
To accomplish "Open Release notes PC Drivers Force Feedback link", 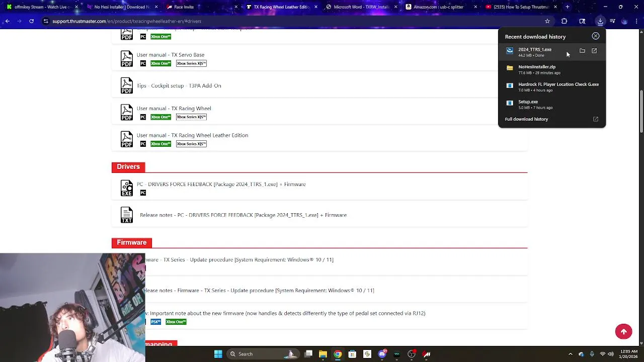I will 243,215.
